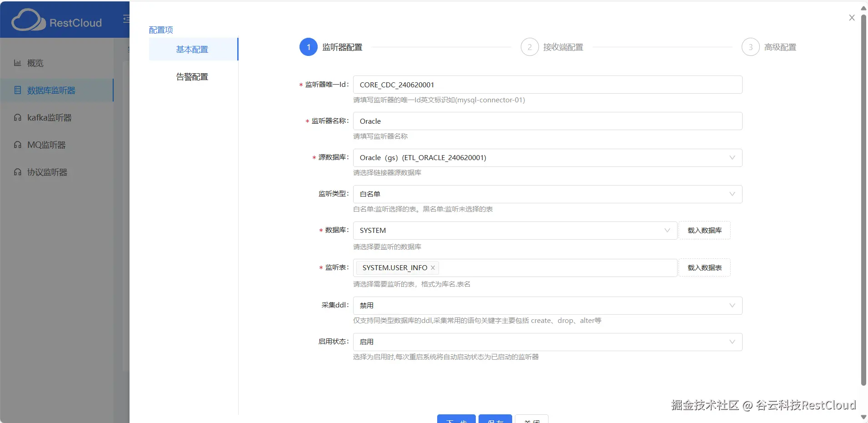Click the hint about 库名.表名 format
The height and width of the screenshot is (423, 868).
pos(412,284)
